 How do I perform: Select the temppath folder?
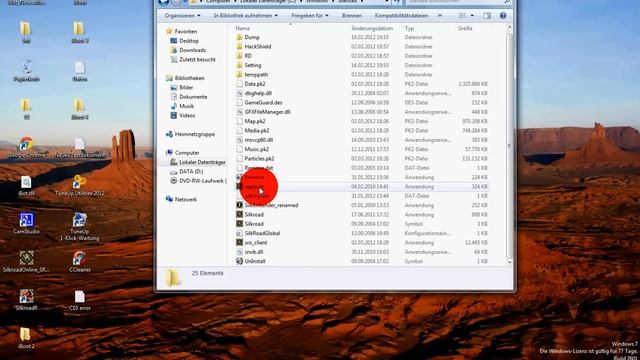tap(256, 75)
